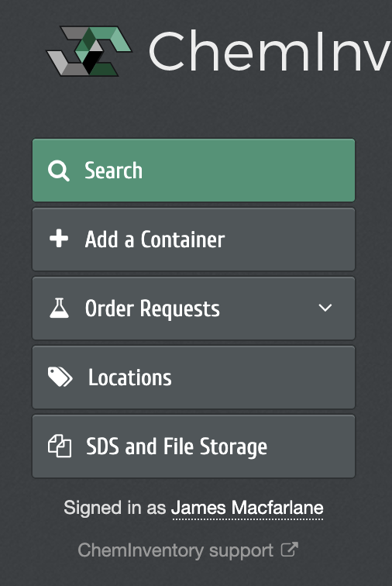392x586 pixels.
Task: Click the "Signed in as" label
Action: coord(115,508)
